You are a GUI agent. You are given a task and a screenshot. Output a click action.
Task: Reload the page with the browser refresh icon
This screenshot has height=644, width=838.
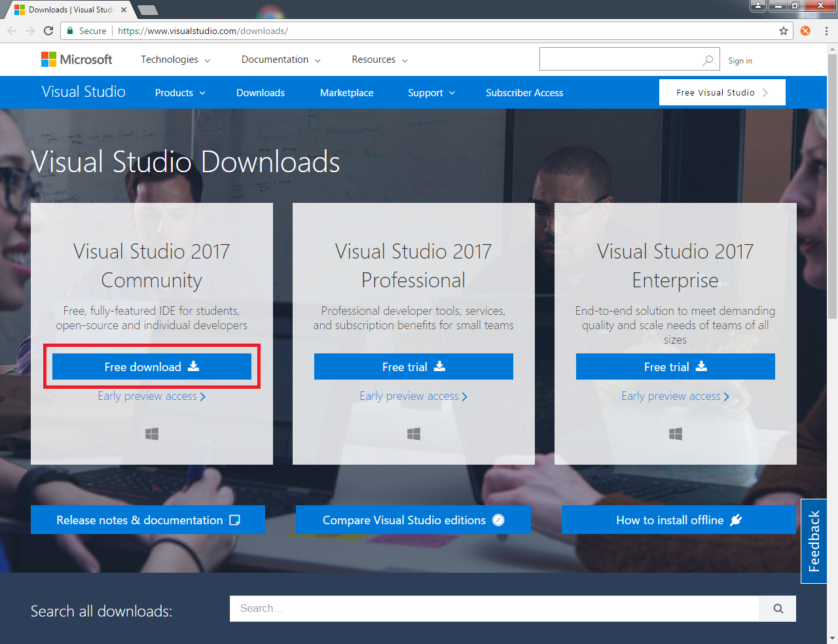(x=48, y=31)
